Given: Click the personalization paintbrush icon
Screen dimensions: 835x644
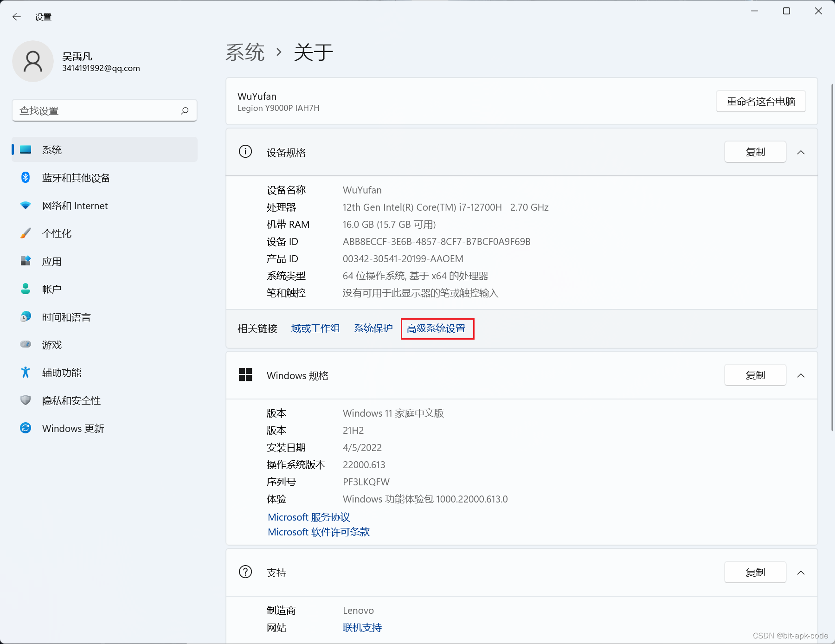Looking at the screenshot, I should click(x=26, y=233).
